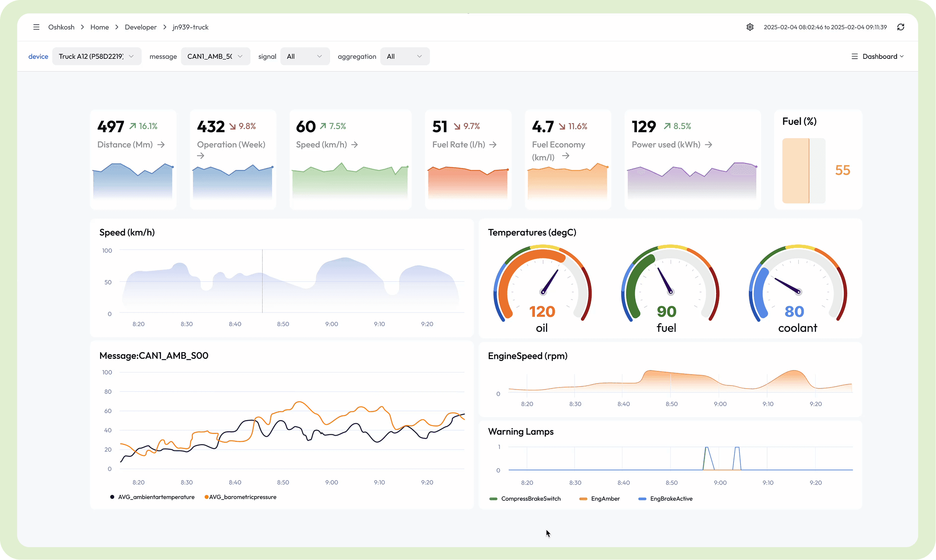Open Distance (Mm) arrow link
The width and height of the screenshot is (936, 560).
(x=161, y=145)
